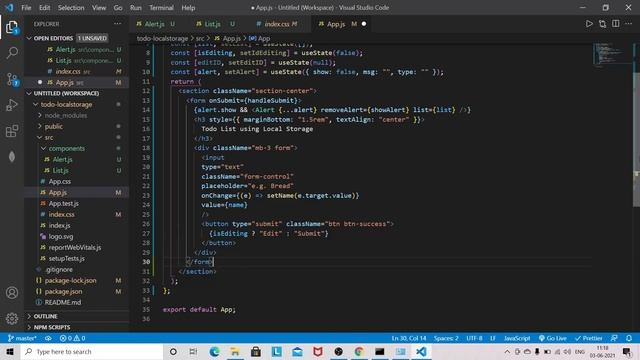Open the Run and Debug view
The image size is (640, 360).
point(12,105)
